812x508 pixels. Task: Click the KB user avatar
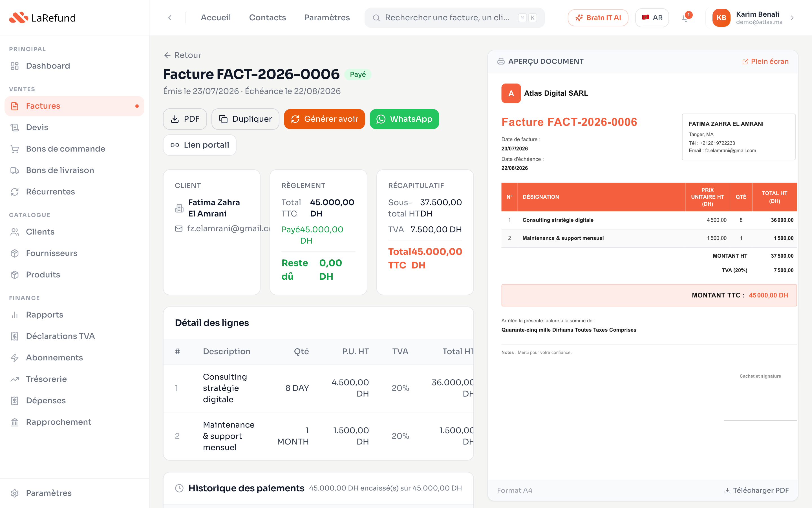click(x=721, y=18)
